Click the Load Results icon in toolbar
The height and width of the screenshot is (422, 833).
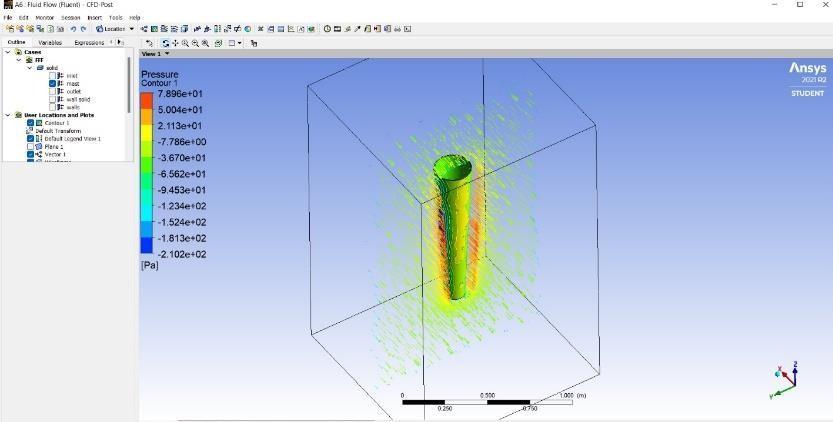tap(11, 29)
